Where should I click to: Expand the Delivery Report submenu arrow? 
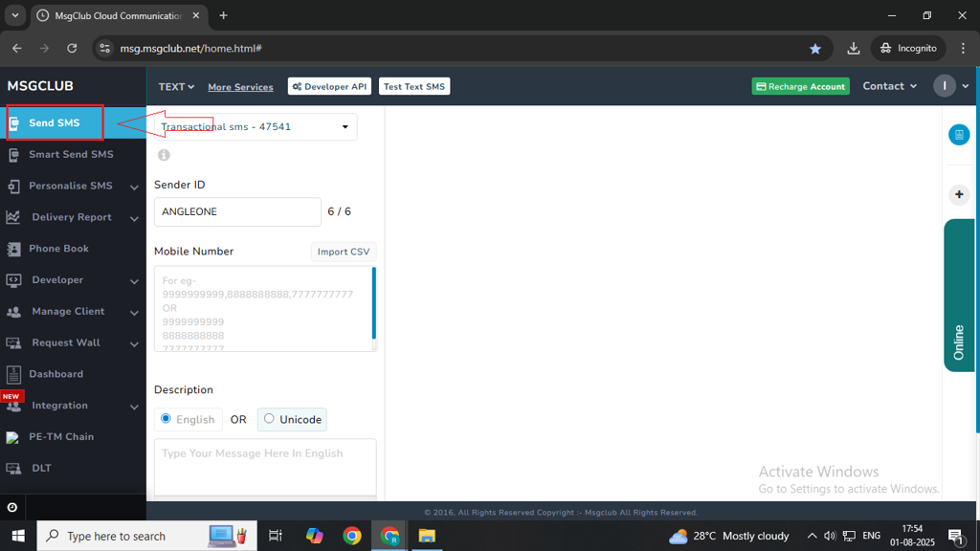(x=134, y=218)
